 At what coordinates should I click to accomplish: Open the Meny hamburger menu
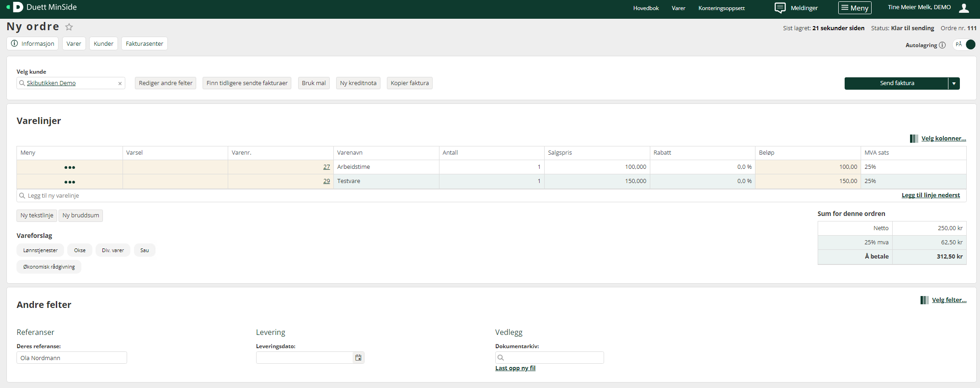pos(854,8)
